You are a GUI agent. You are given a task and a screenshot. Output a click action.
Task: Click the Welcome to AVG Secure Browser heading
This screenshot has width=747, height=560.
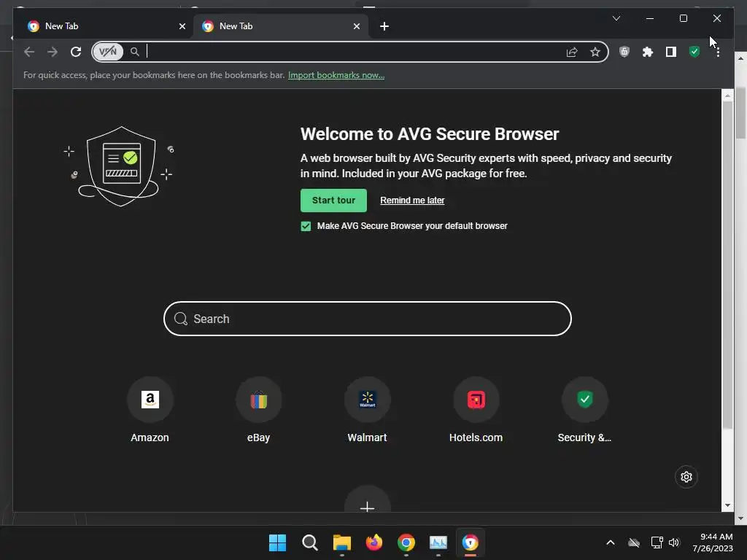429,134
